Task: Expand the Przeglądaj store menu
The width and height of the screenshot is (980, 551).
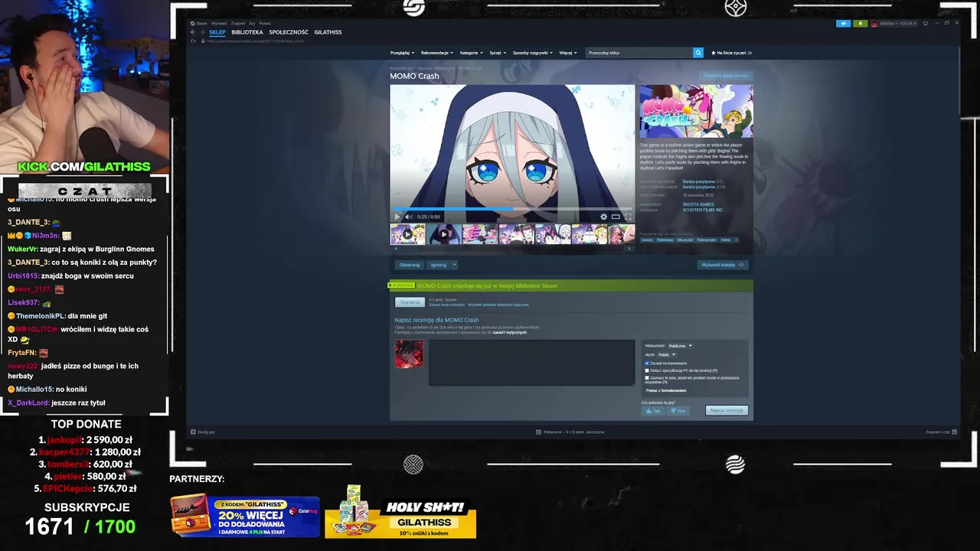Action: coord(402,53)
